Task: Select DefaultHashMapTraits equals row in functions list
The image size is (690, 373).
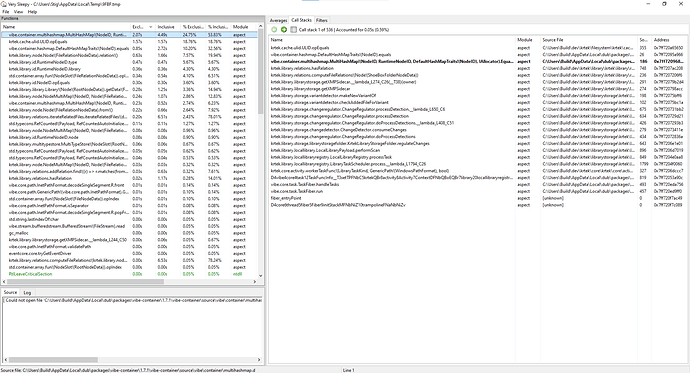Action: point(129,48)
